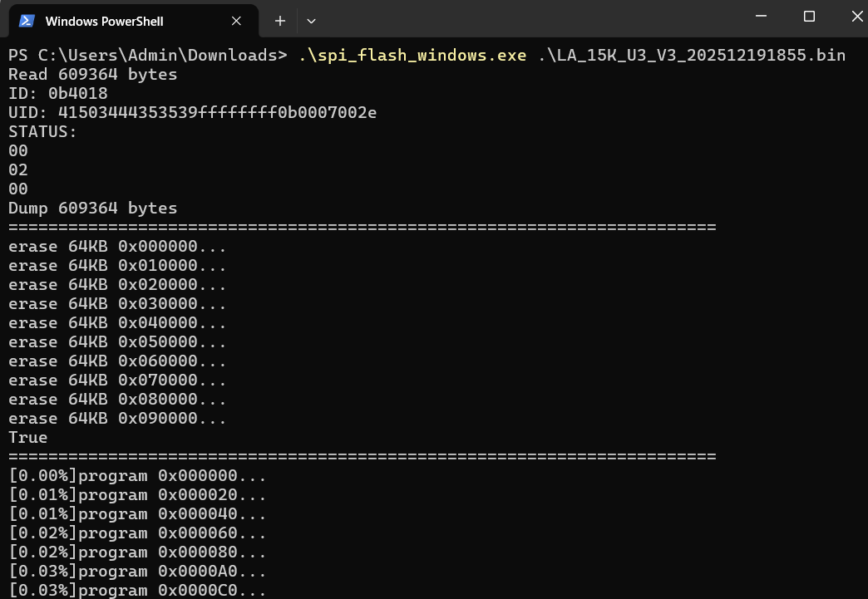868x599 pixels.
Task: Click the 'ID: 0b4018' output line
Action: (57, 94)
